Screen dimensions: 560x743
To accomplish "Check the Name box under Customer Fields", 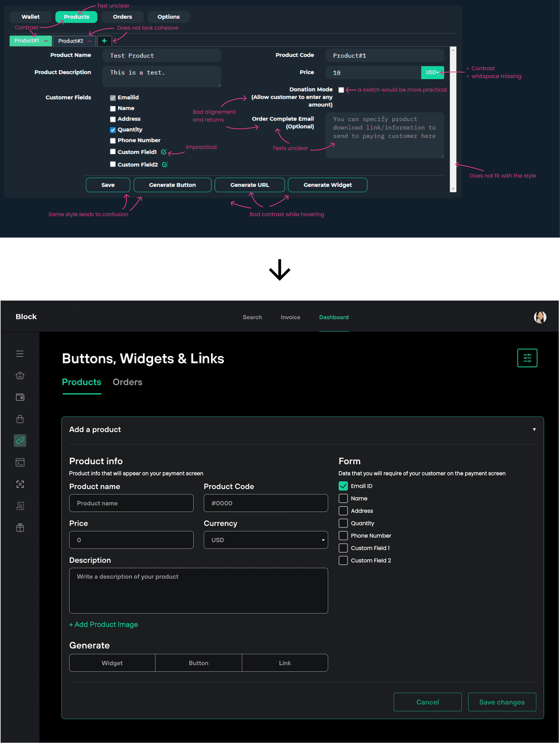I will (x=113, y=109).
